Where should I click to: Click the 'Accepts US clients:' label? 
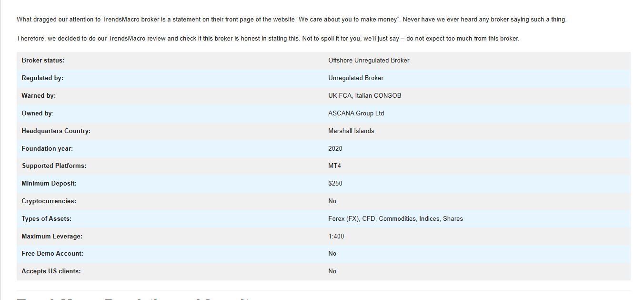coord(51,271)
